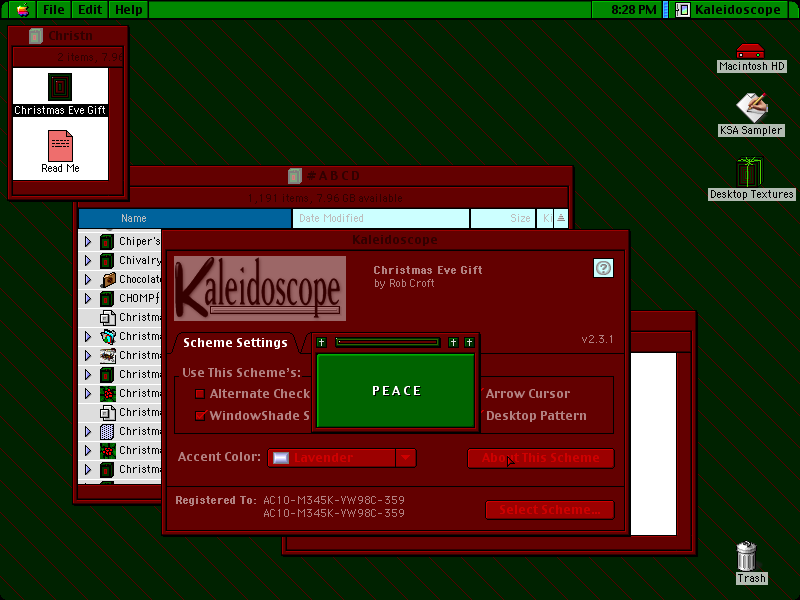Select the Desktop Textures gift icon
The image size is (800, 600).
(x=750, y=172)
